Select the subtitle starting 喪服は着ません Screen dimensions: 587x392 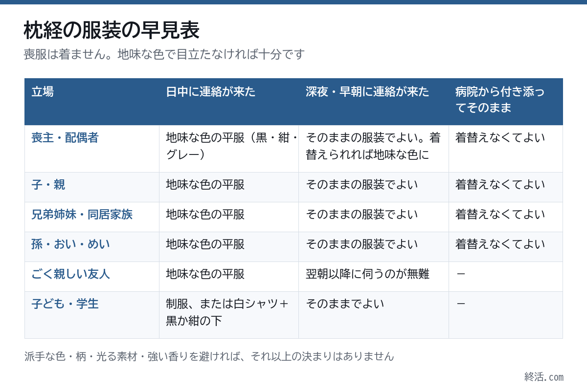[164, 54]
